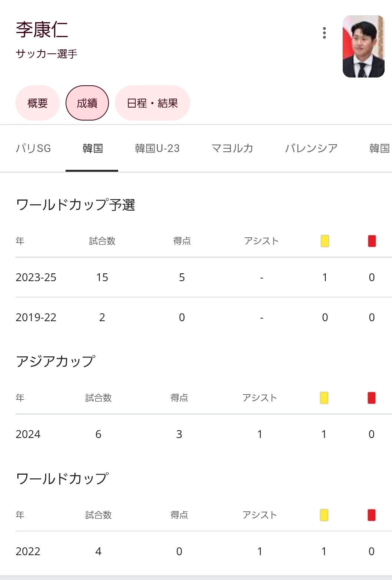Select the 成績 stats chip
Viewport: 392px width, 580px height.
tap(87, 103)
